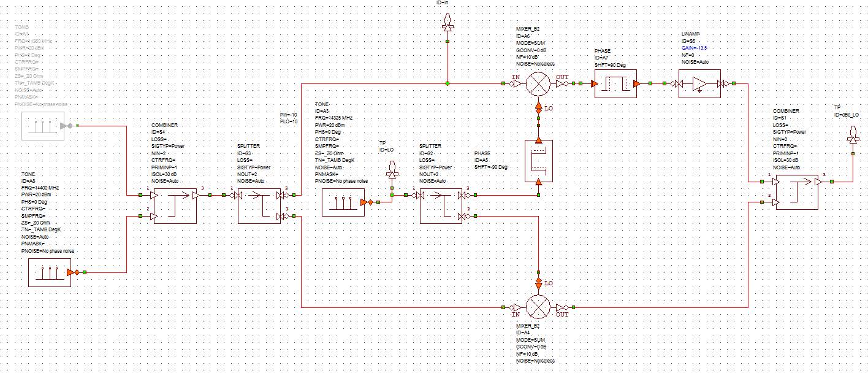The image size is (868, 373).
Task: Select the TONE A8 source block symbol
Action: (x=50, y=272)
